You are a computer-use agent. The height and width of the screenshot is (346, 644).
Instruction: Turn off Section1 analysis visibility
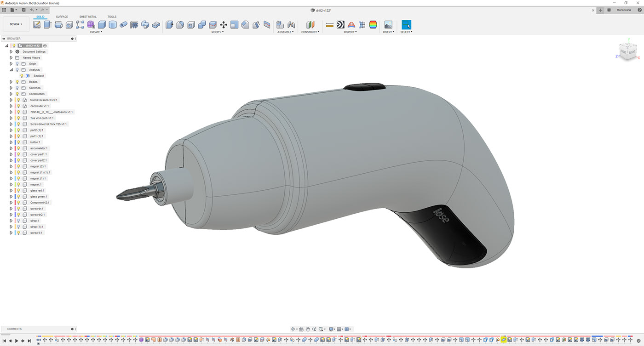[23, 75]
